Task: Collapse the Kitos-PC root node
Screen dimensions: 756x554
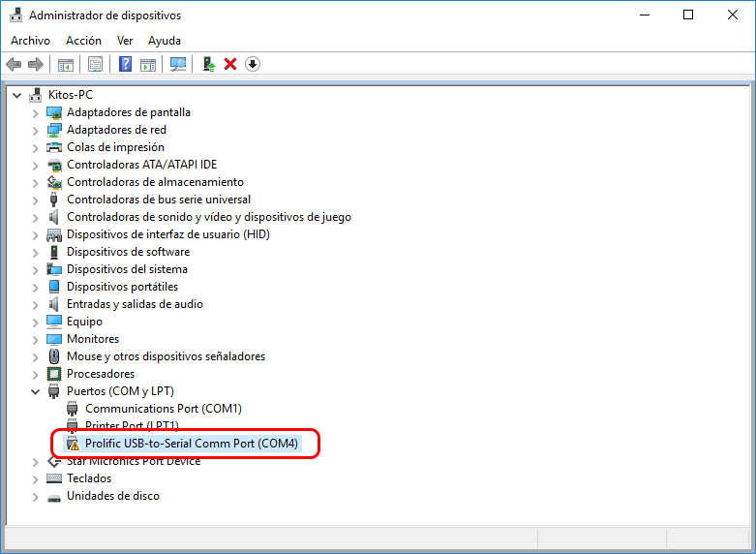Action: [x=16, y=96]
